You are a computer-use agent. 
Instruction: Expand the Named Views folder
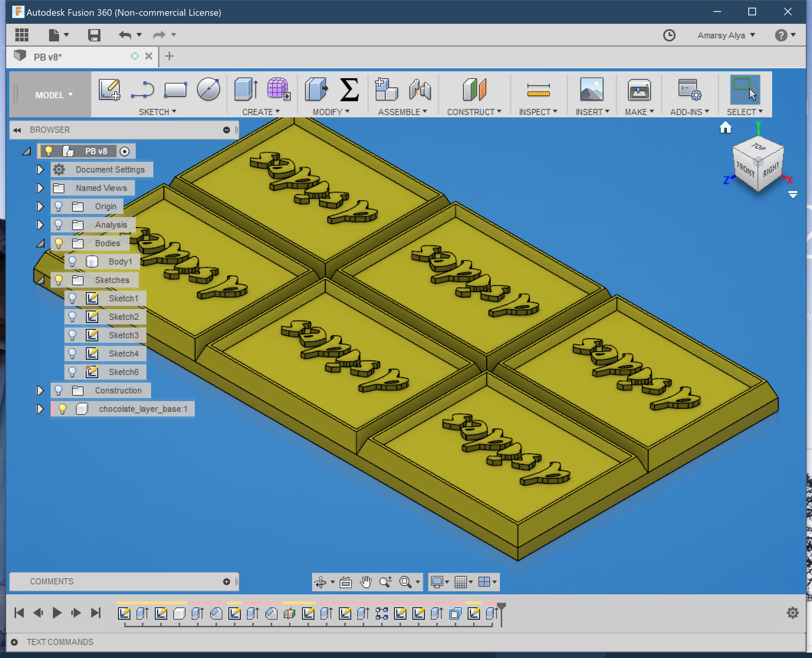tap(40, 188)
